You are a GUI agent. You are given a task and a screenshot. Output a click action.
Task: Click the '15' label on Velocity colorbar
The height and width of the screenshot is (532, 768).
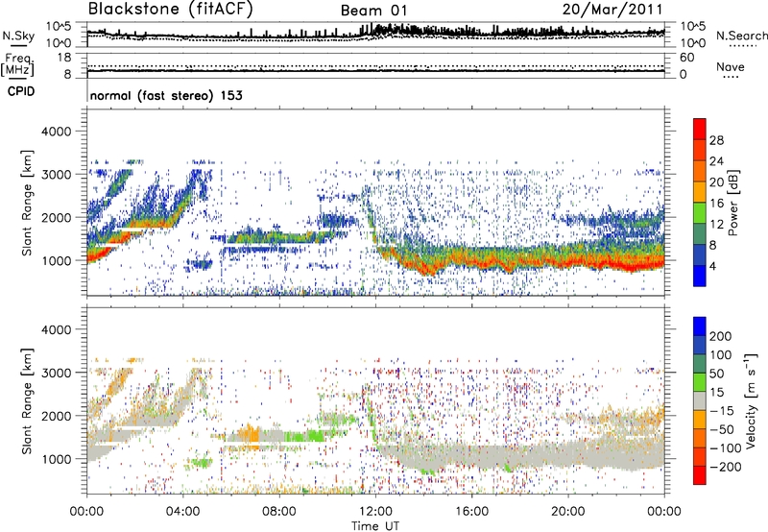coord(716,393)
